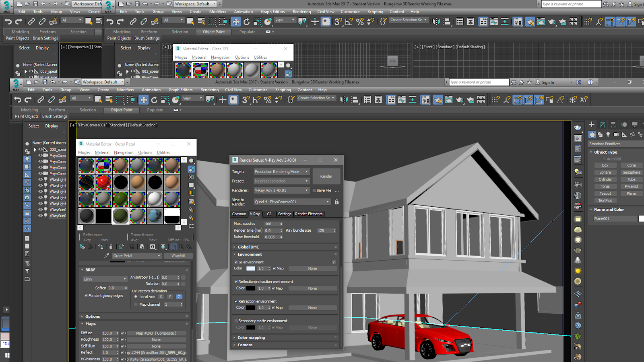
Task: Click the Noise threshold value field
Action: 270,237
